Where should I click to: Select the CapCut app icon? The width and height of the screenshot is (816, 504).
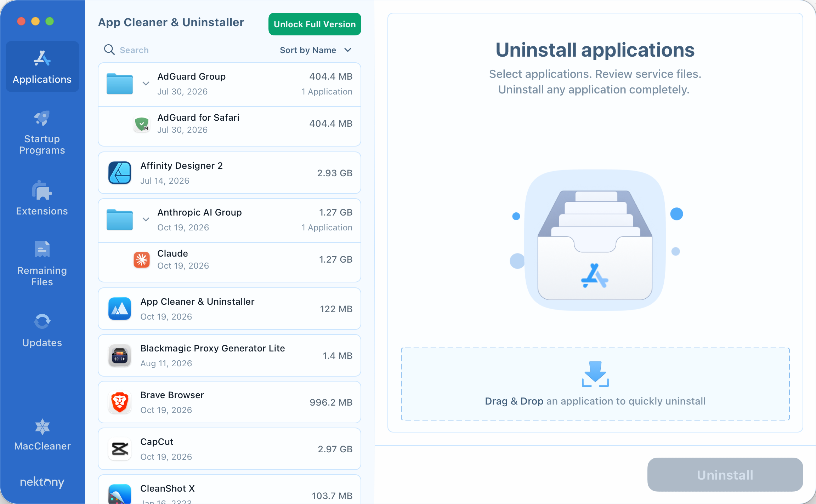[120, 449]
